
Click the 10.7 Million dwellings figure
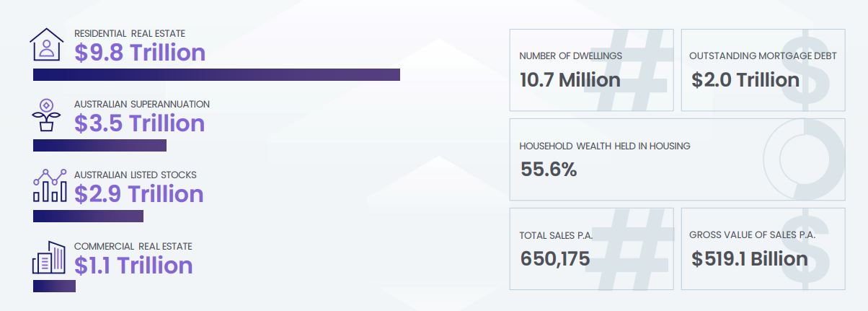570,79
